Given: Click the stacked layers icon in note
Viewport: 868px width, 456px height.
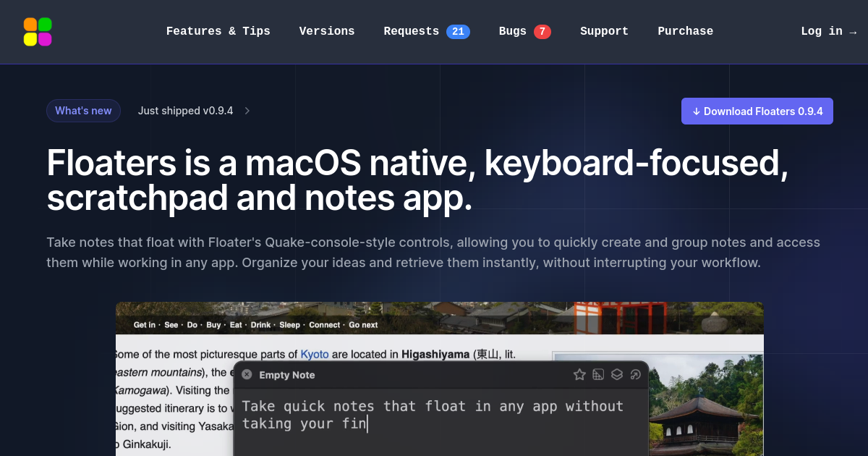Looking at the screenshot, I should pos(617,374).
